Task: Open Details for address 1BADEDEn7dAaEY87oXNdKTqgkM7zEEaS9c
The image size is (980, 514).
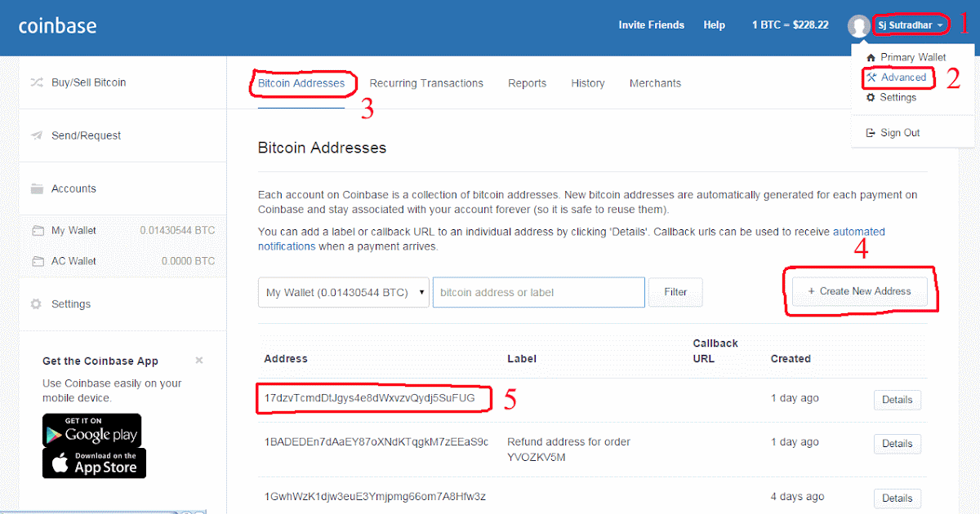Action: click(898, 444)
